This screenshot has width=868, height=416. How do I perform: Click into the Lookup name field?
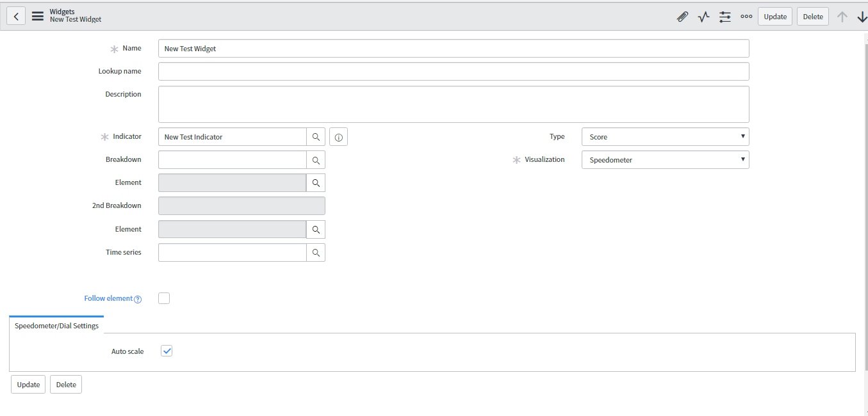coord(453,72)
